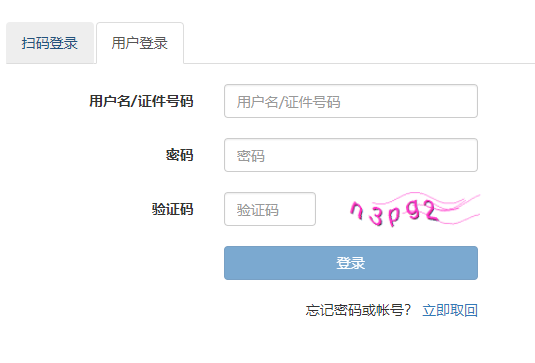Switch to the 扫码登录 tab
Viewport: 535px width, 363px height.
50,43
